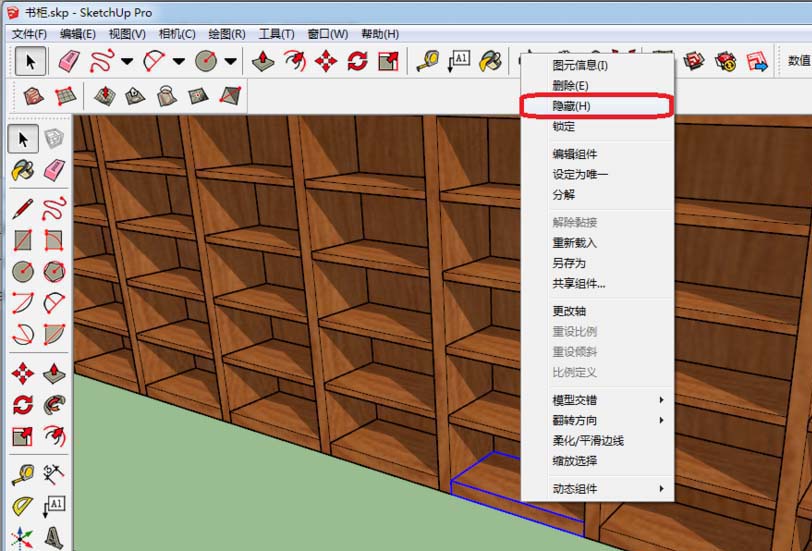Screen dimensions: 812x551
Task: Choose the Move tool in the top toolbar
Action: [326, 61]
